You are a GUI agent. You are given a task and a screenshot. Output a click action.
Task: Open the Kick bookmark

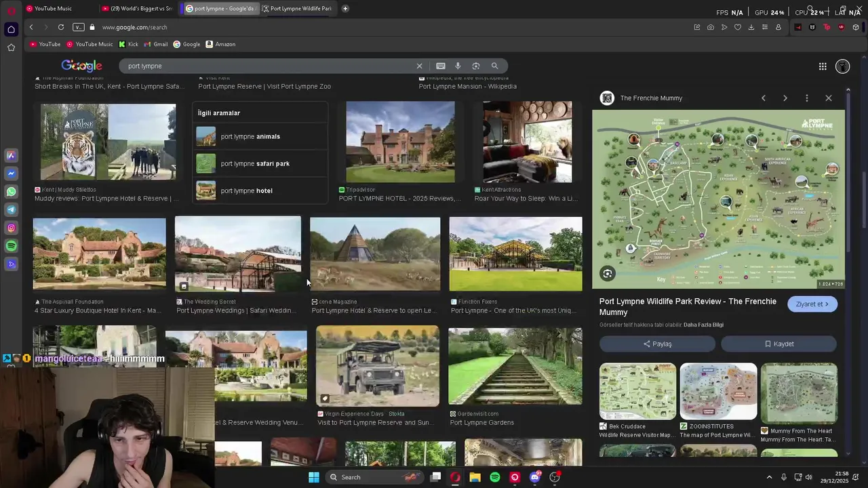point(128,44)
